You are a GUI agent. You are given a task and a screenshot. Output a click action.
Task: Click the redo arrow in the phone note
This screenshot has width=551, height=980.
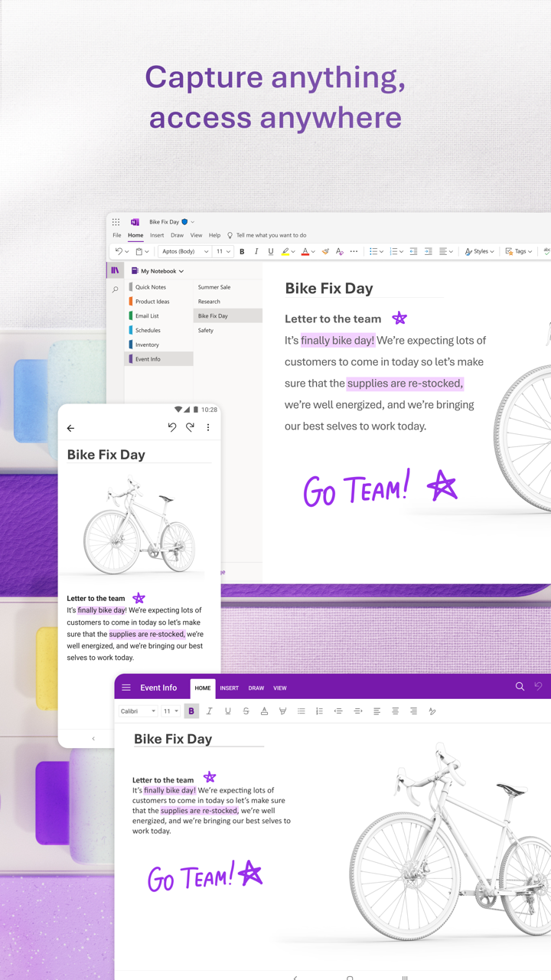(x=190, y=428)
